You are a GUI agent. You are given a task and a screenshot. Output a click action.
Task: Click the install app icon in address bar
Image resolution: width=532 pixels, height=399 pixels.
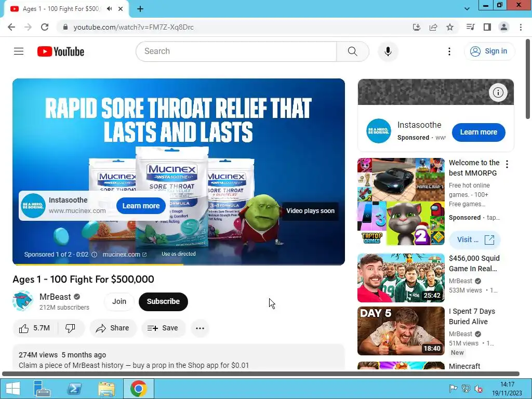[x=417, y=27]
